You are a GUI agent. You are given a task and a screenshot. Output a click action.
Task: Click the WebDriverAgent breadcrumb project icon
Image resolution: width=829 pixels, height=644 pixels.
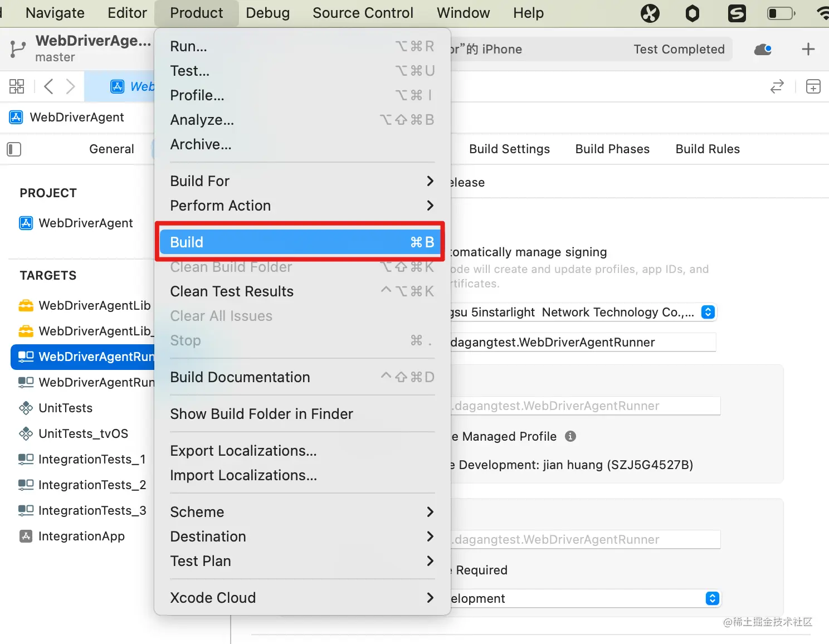pyautogui.click(x=16, y=117)
